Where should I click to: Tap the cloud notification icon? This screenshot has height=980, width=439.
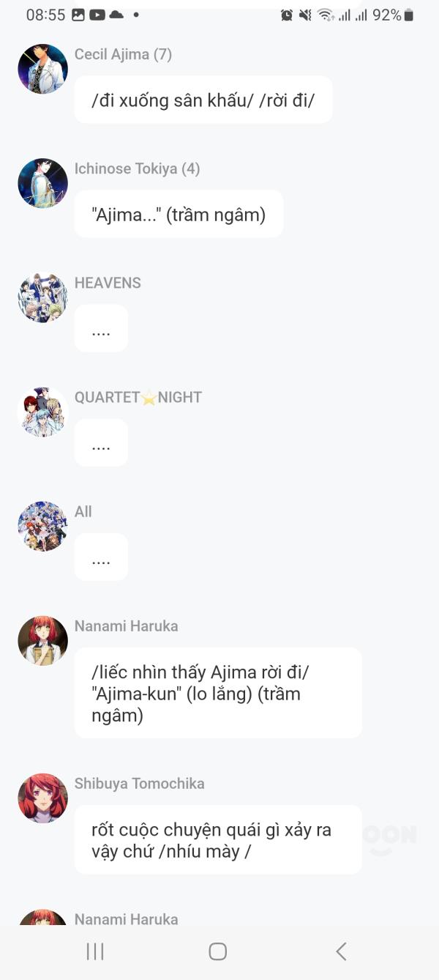click(x=116, y=15)
